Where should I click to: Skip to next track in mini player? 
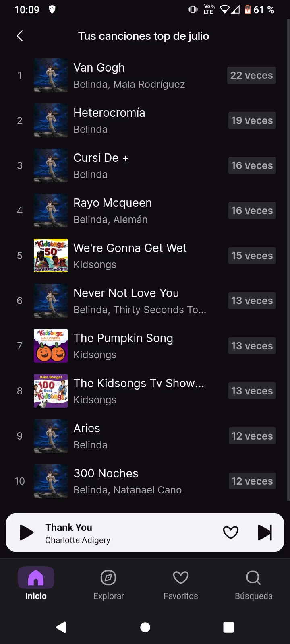click(265, 533)
